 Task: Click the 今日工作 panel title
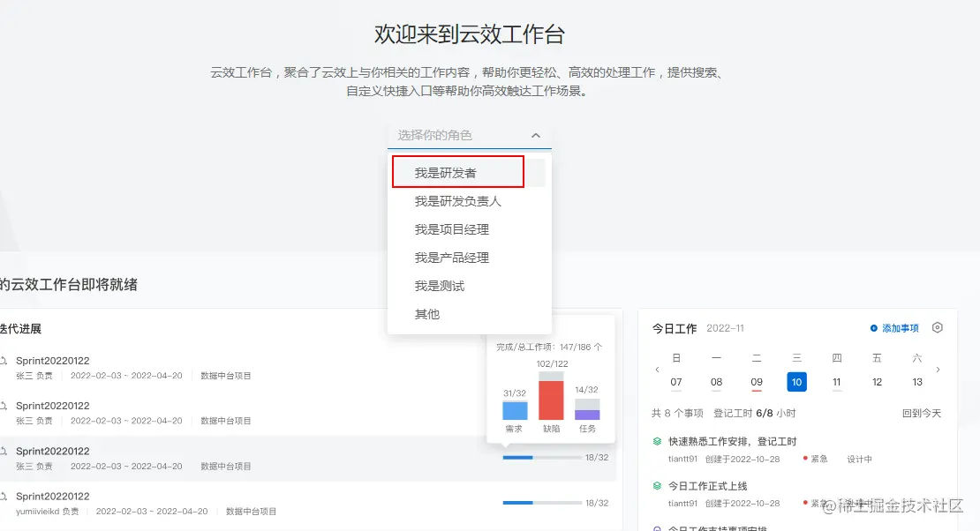pos(675,329)
